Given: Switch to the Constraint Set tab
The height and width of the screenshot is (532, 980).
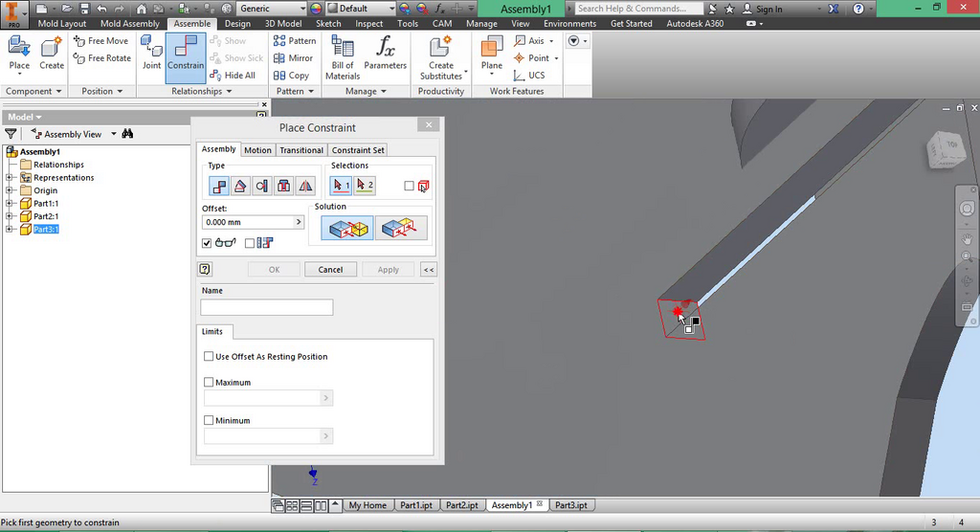Looking at the screenshot, I should tap(358, 150).
